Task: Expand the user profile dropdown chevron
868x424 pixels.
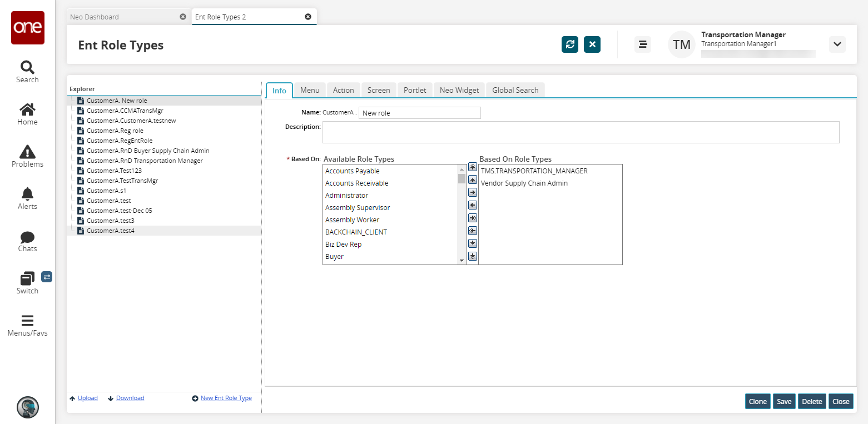Action: tap(837, 44)
